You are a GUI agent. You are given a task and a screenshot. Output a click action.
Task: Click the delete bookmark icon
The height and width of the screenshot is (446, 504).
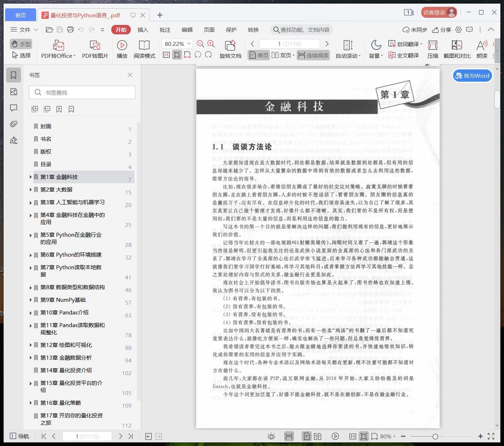click(x=71, y=109)
